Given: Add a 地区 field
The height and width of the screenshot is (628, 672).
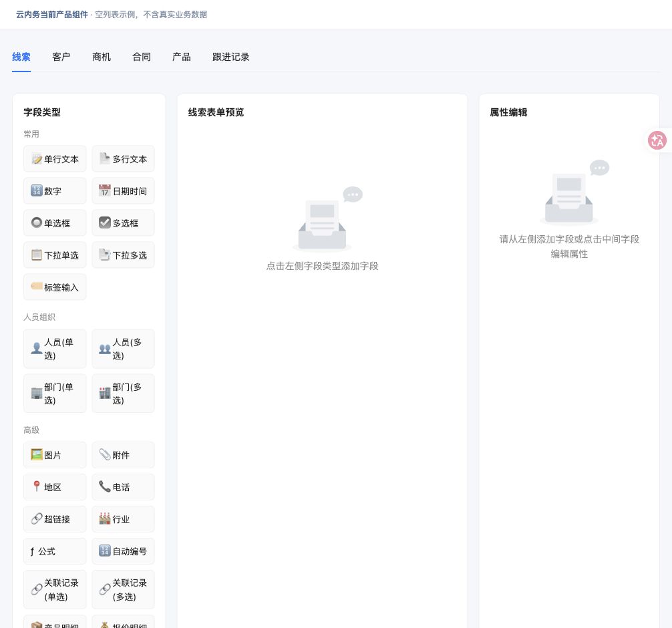Looking at the screenshot, I should pos(55,487).
